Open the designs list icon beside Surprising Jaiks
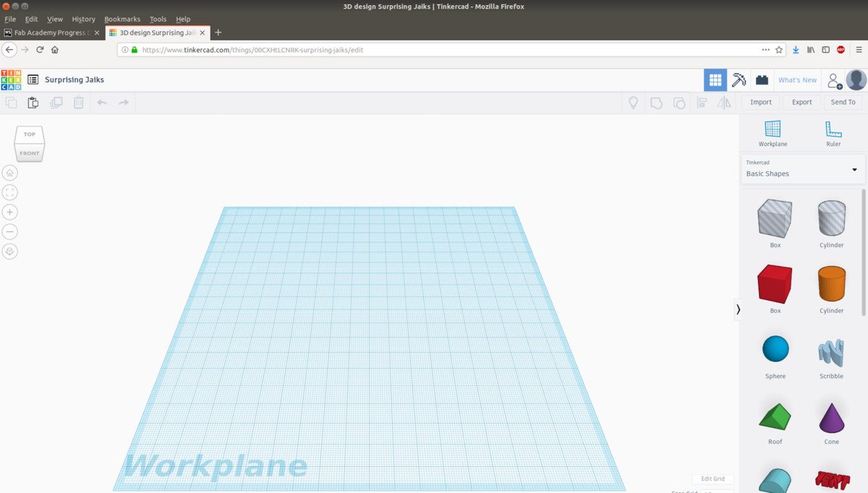The height and width of the screenshot is (493, 868). (x=33, y=80)
